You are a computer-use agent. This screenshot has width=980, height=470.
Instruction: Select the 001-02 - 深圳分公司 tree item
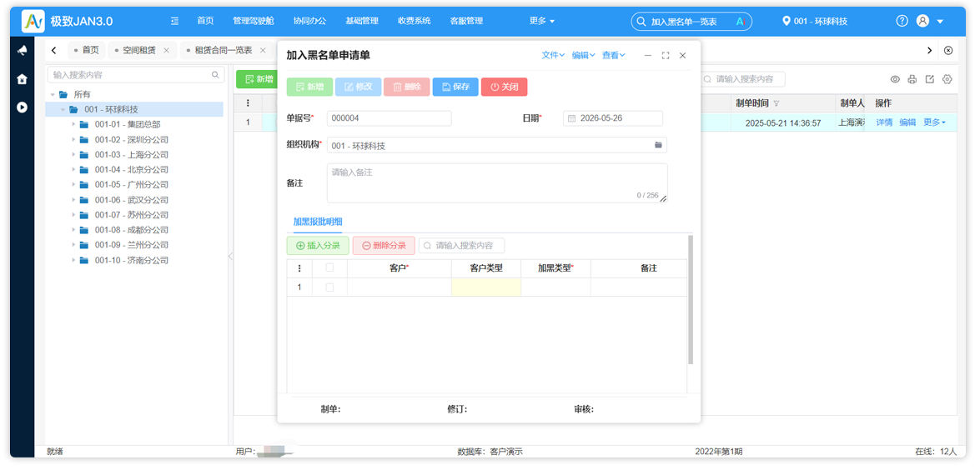[x=131, y=139]
